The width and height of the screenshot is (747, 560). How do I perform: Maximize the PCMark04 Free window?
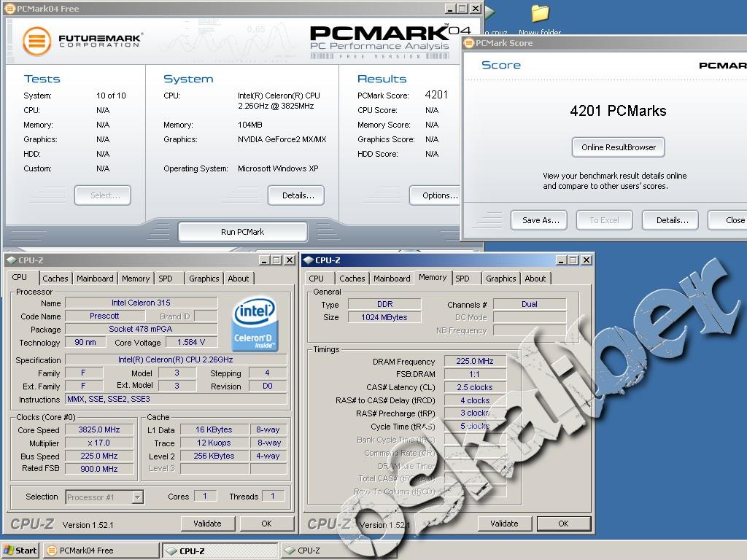(463, 9)
